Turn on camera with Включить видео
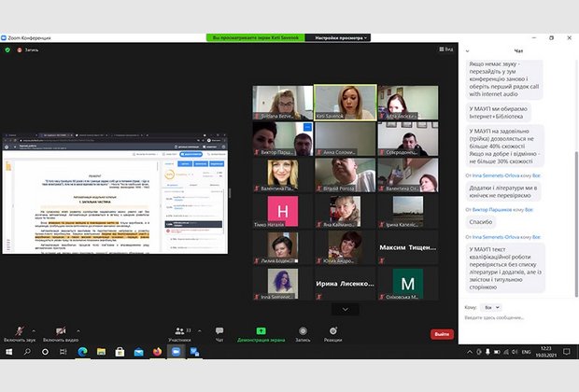This screenshot has height=392, width=579. click(61, 334)
